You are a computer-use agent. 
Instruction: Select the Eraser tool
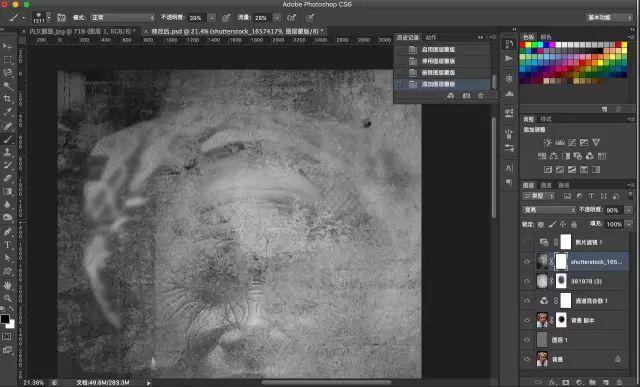(7, 178)
